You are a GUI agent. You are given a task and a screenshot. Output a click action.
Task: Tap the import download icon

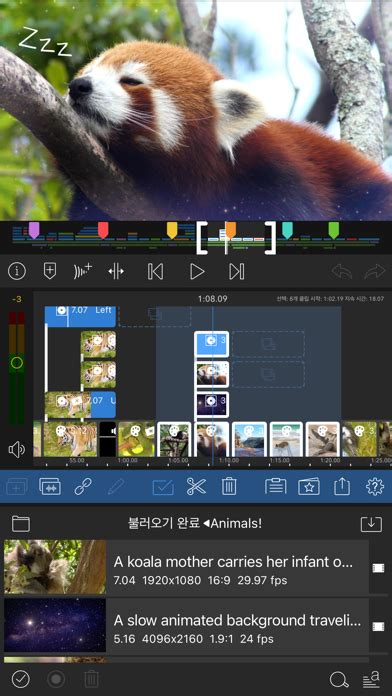371,524
